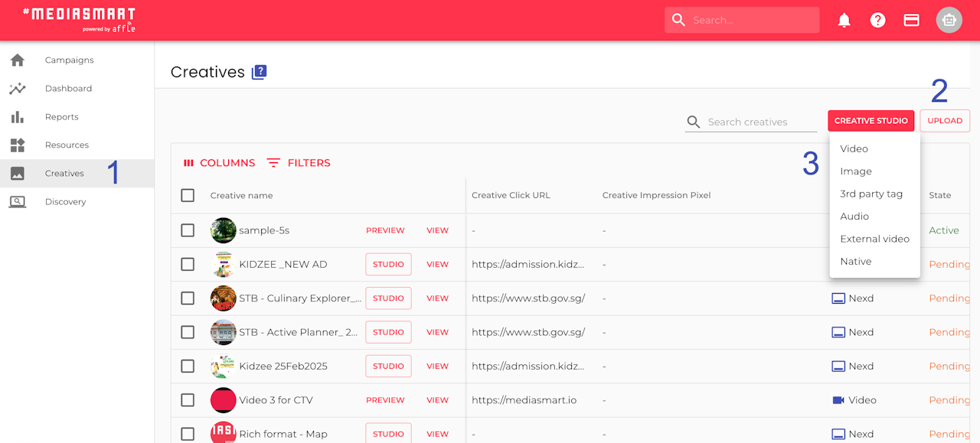This screenshot has height=443, width=980.
Task: Open Reports bar chart icon
Action: pos(18,117)
